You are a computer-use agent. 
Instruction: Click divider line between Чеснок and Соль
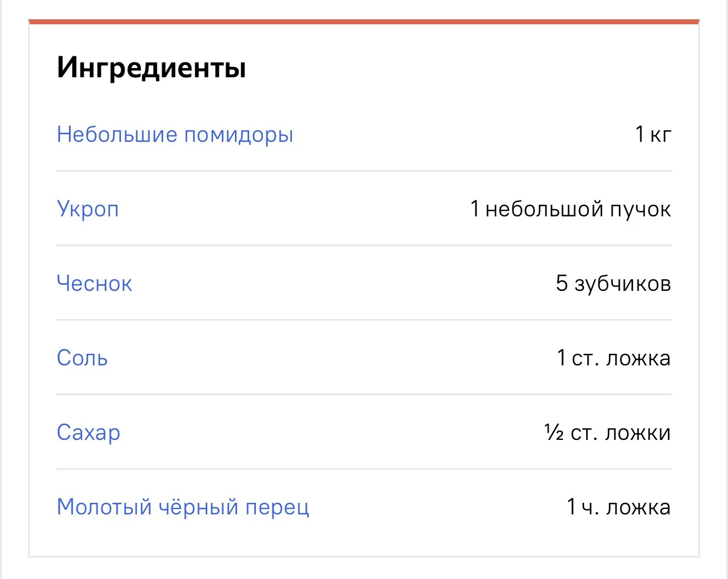[364, 320]
